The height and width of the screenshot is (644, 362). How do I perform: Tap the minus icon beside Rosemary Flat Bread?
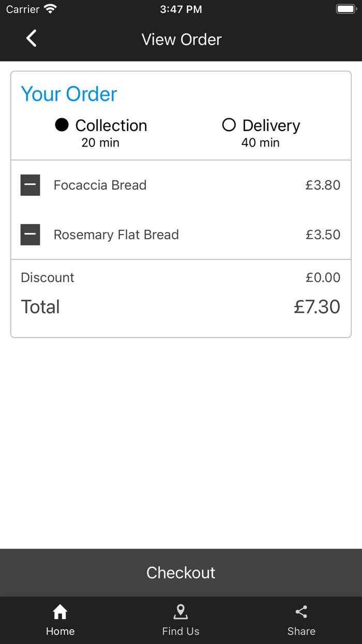[x=30, y=235]
